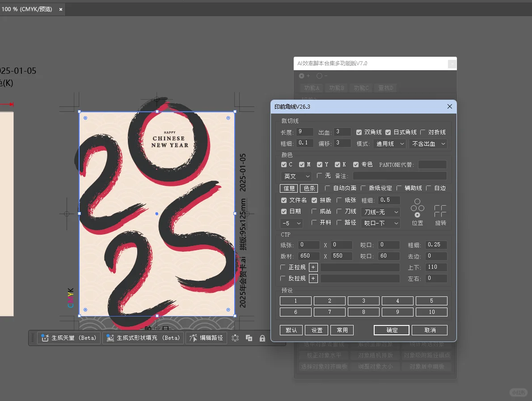This screenshot has width=532, height=401.
Task: Click the 旋转 rotation icon
Action: click(440, 210)
